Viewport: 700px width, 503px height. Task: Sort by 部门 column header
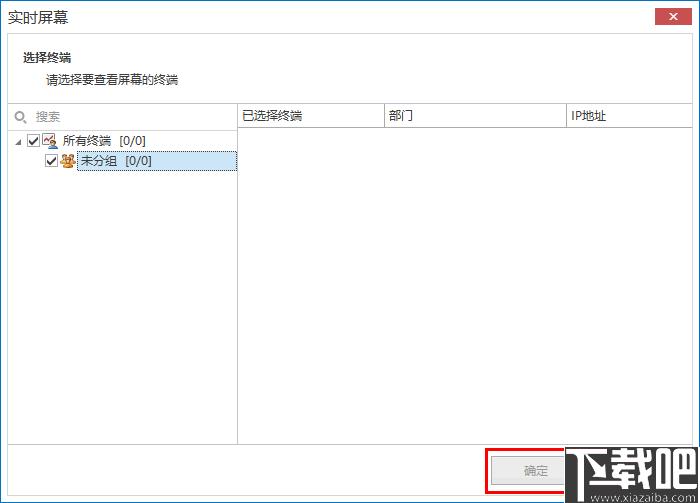pos(475,116)
